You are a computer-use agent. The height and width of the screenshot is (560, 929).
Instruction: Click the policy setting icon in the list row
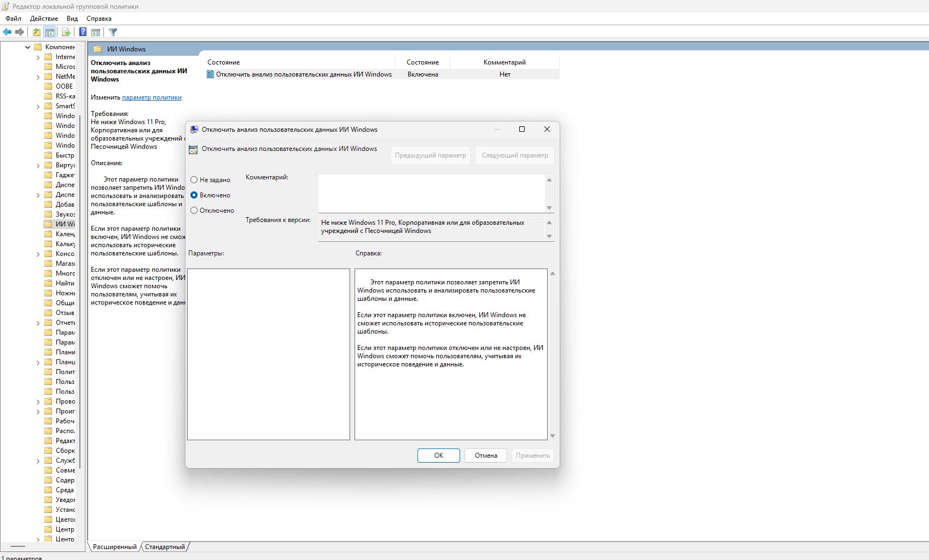pos(210,74)
